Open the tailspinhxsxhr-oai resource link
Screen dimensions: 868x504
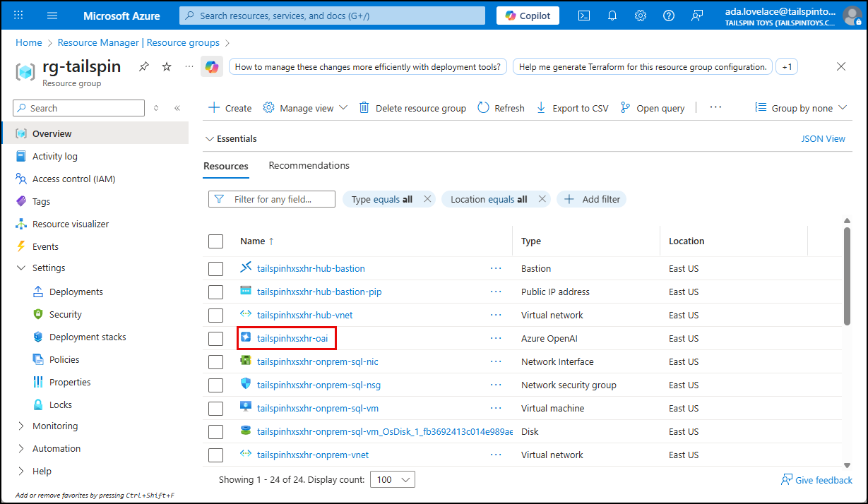pyautogui.click(x=293, y=338)
